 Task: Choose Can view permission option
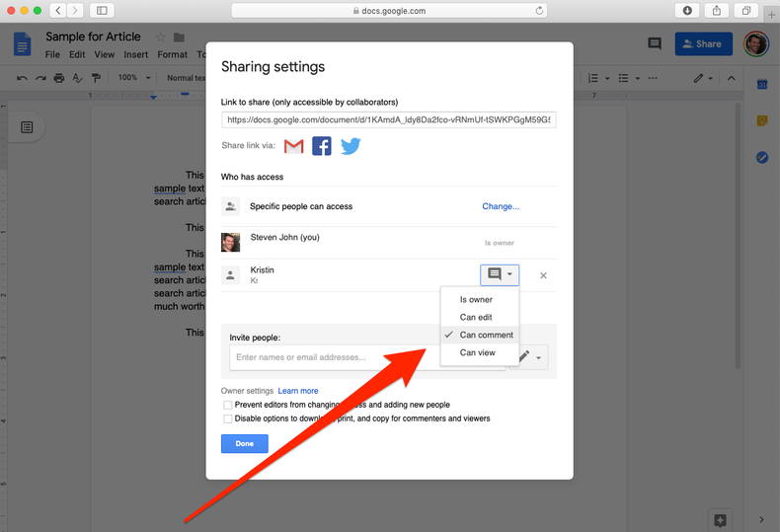pos(478,352)
